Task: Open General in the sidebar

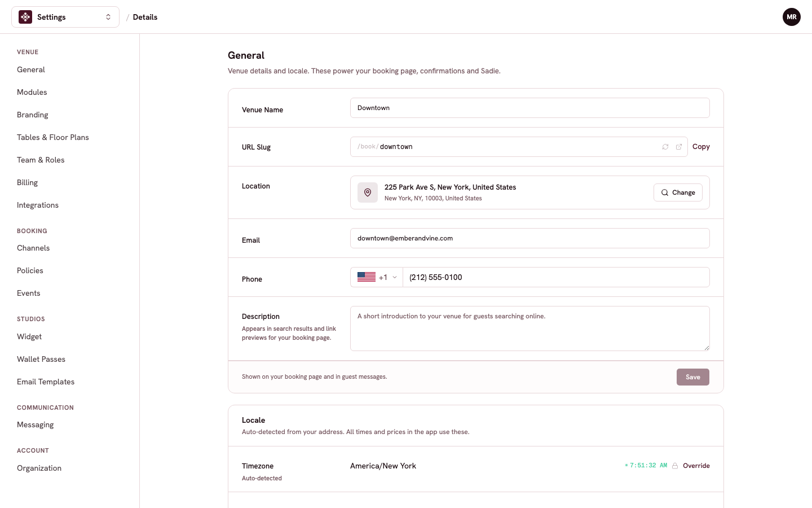Action: pos(31,69)
